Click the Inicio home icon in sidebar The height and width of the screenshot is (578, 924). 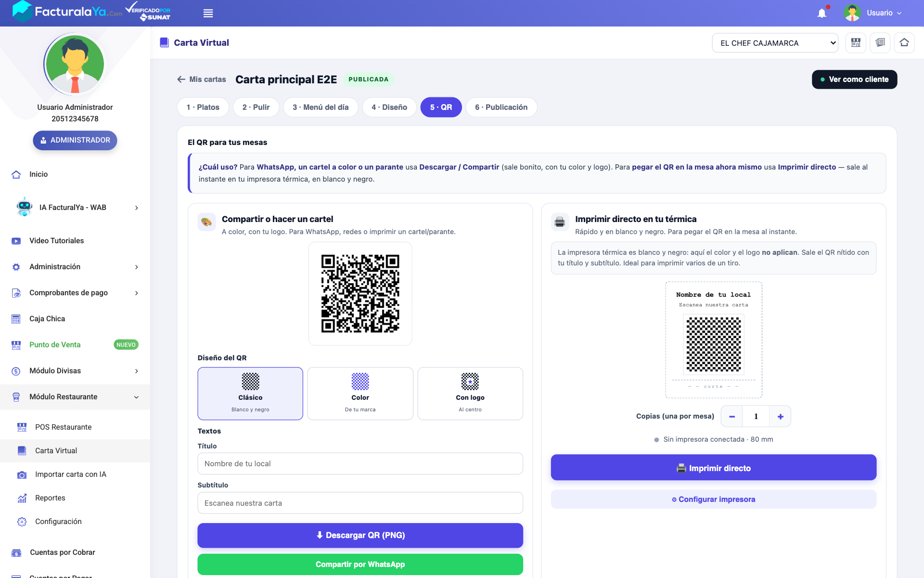coord(16,174)
